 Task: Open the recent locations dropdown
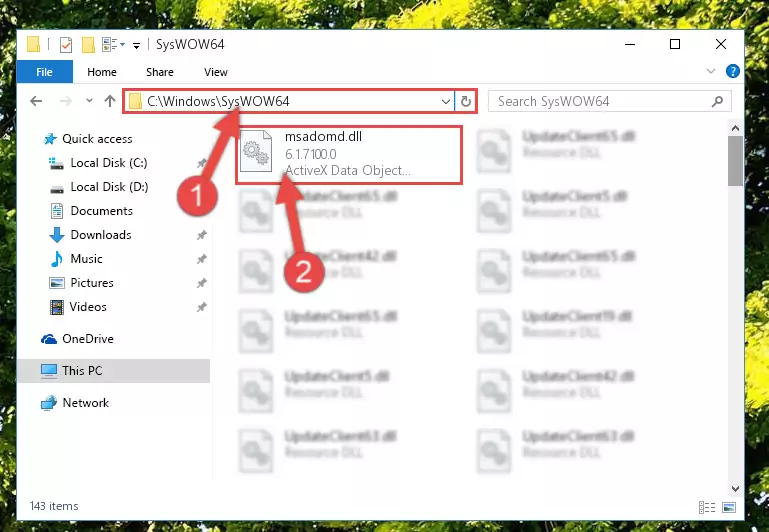click(89, 101)
